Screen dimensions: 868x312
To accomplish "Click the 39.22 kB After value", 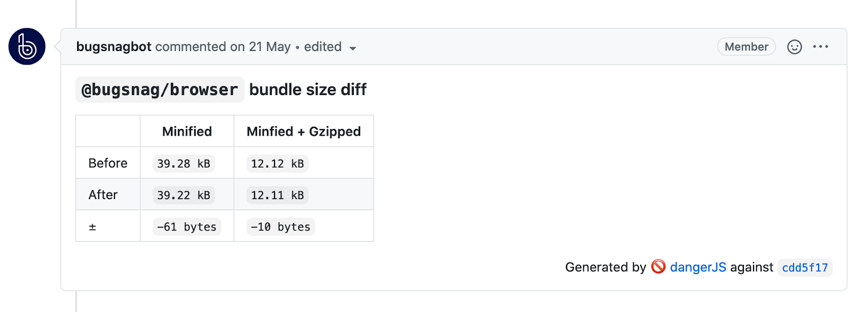I will click(x=183, y=195).
